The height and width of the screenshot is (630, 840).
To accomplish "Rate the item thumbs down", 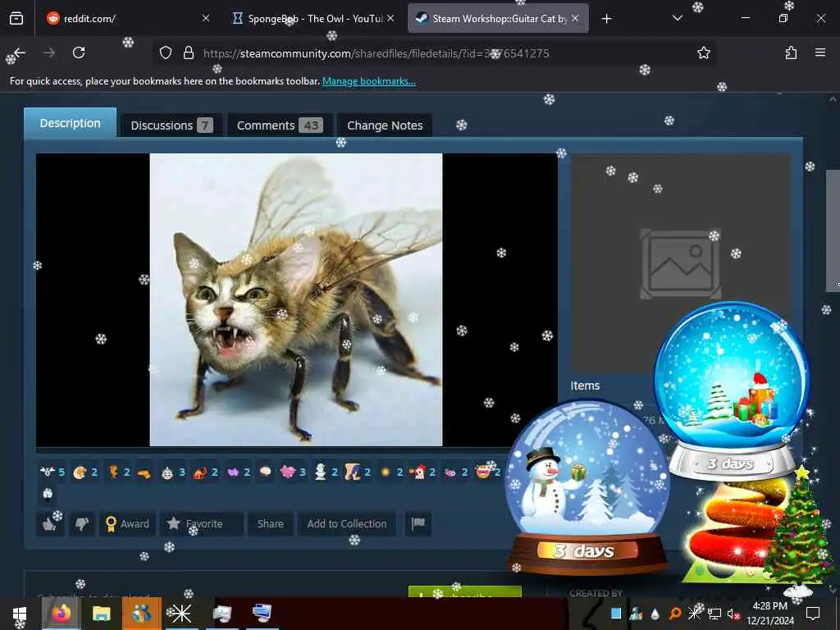I will point(82,523).
